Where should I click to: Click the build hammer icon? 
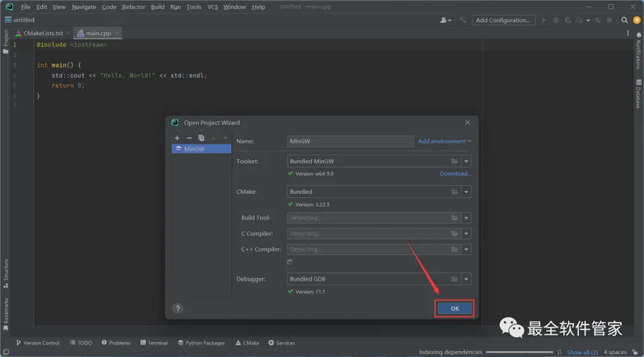pos(463,20)
